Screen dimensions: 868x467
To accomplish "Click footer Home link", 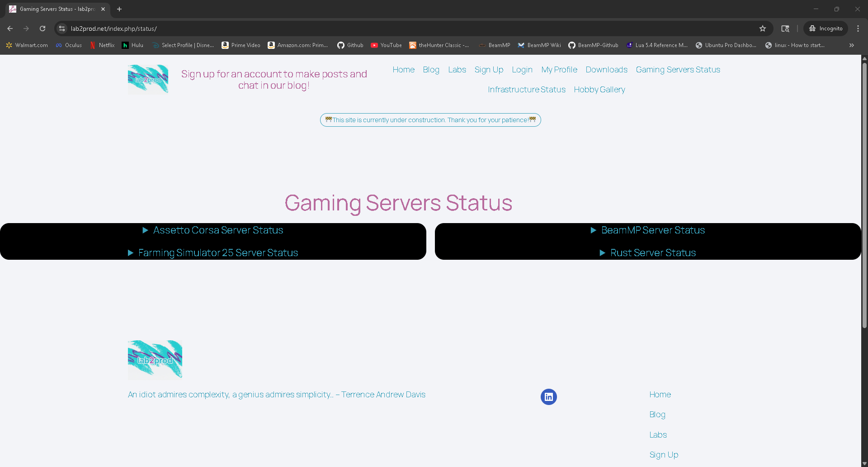I will click(660, 395).
